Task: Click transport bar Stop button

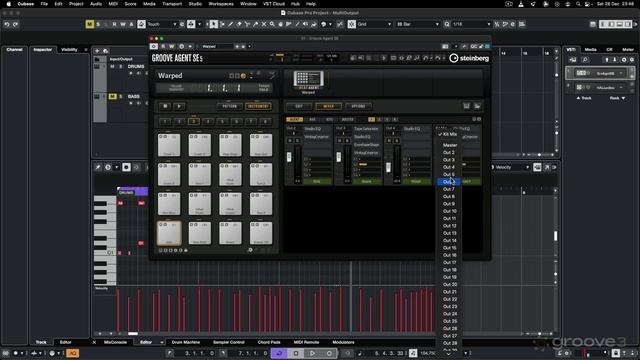Action: [x=296, y=353]
